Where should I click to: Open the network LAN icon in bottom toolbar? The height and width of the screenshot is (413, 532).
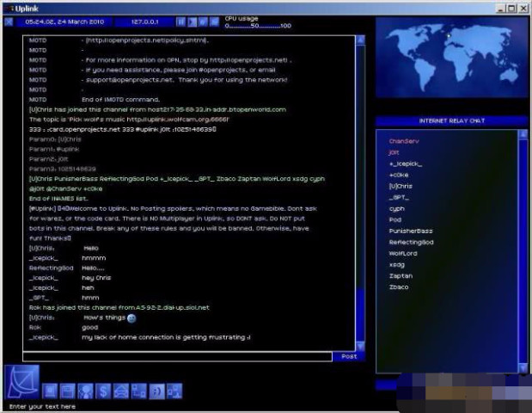(174, 391)
